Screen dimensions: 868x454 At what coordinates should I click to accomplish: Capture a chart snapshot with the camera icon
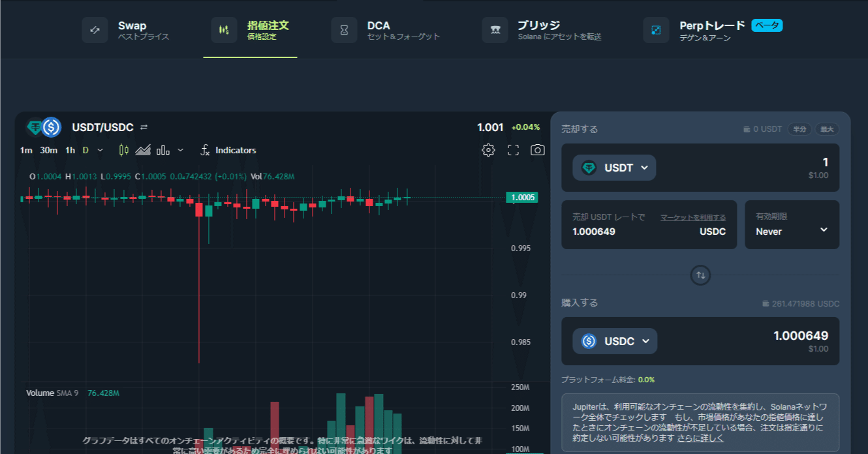point(537,149)
